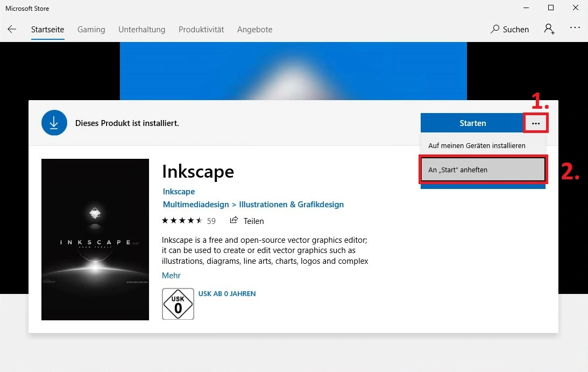588x372 pixels.
Task: Expand the description with the Mehr link
Action: [171, 276]
